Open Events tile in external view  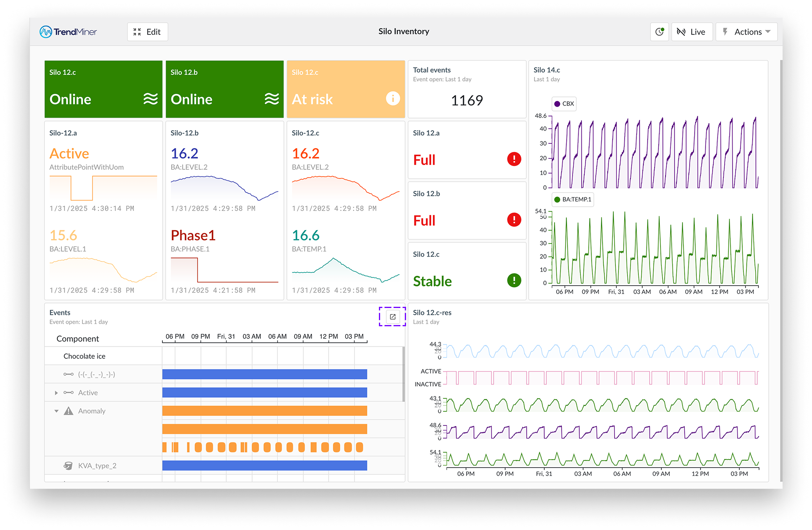tap(392, 317)
